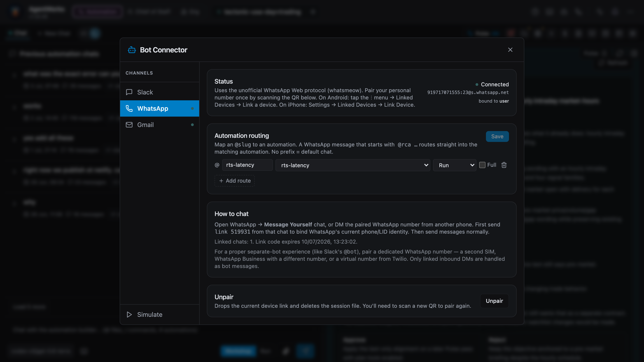Screen dimensions: 644x362
Task: Close the Bot Connector dialog
Action: tap(510, 50)
